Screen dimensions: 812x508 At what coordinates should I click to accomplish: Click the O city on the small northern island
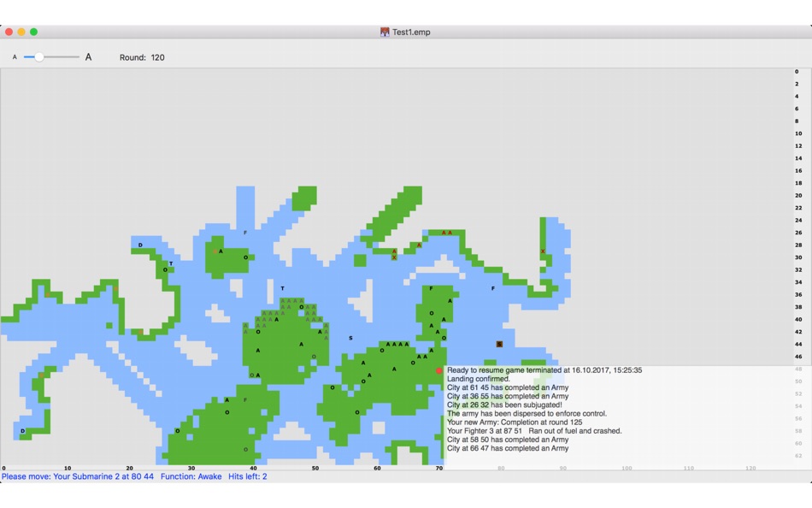[245, 257]
